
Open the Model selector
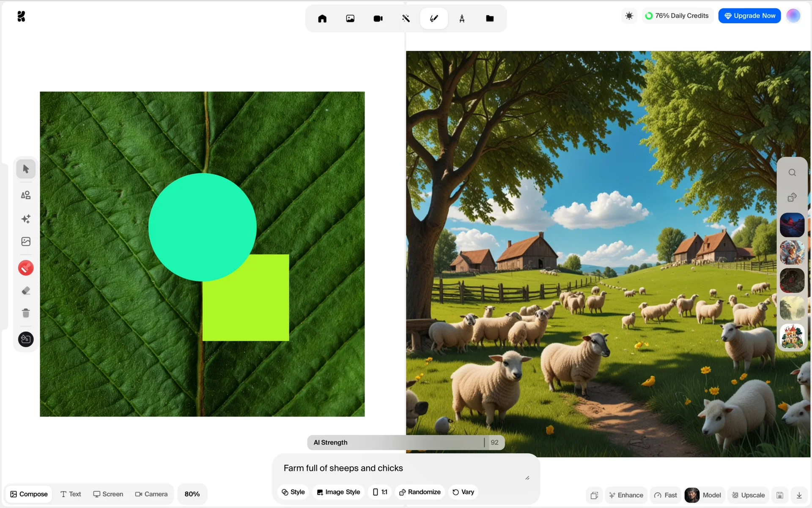click(x=703, y=495)
